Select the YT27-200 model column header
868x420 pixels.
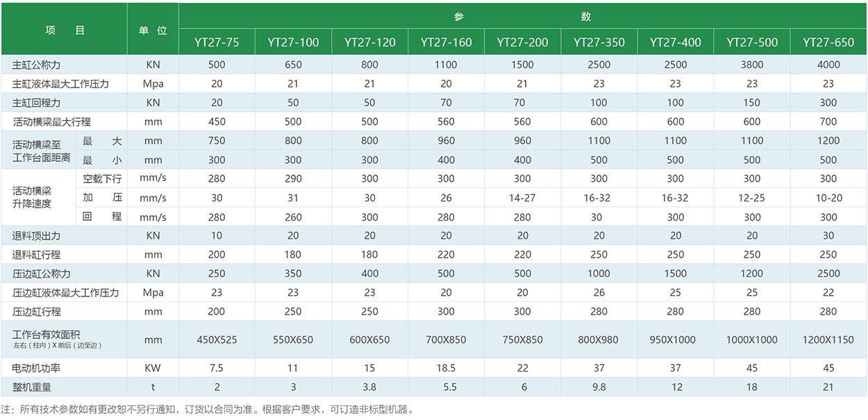522,42
